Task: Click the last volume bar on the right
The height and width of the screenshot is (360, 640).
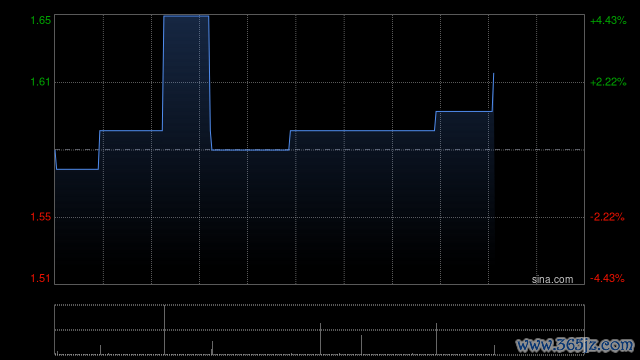Action: pos(494,350)
